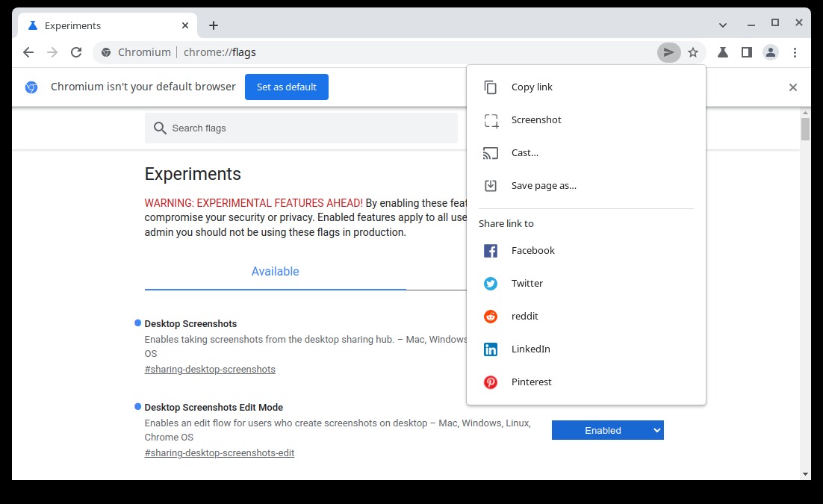Click the share page arrow icon
The height and width of the screenshot is (504, 823).
coord(668,52)
